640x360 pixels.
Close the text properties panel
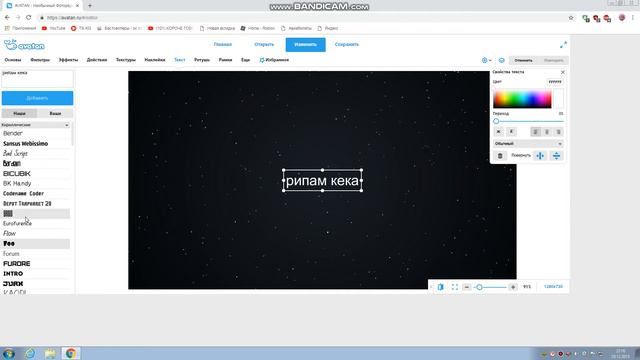click(563, 72)
